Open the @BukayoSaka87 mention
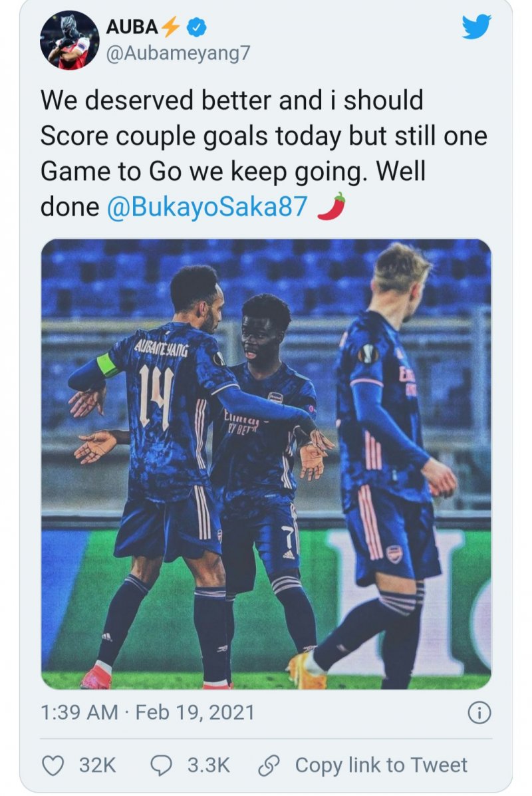 [x=207, y=207]
